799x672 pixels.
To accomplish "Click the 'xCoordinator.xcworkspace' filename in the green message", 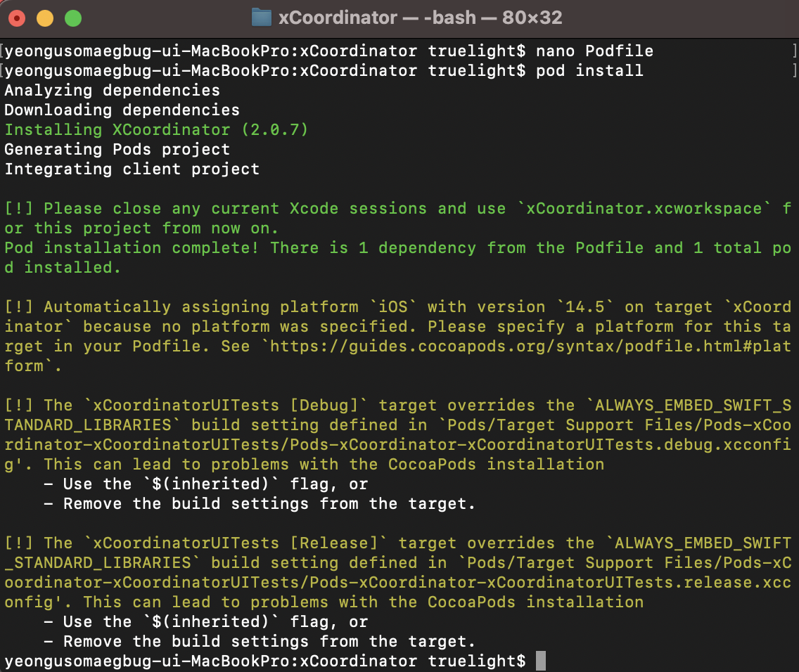I will [x=644, y=208].
